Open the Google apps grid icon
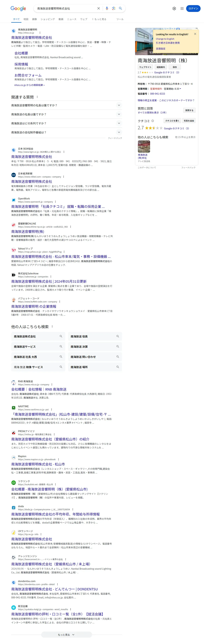Viewport: 204px width, 644px height. tap(182, 9)
